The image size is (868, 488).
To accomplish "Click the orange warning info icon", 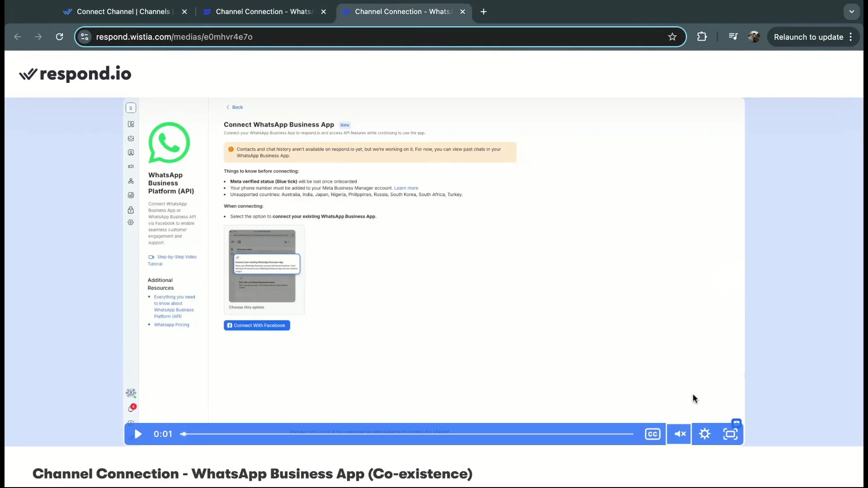I will point(231,150).
